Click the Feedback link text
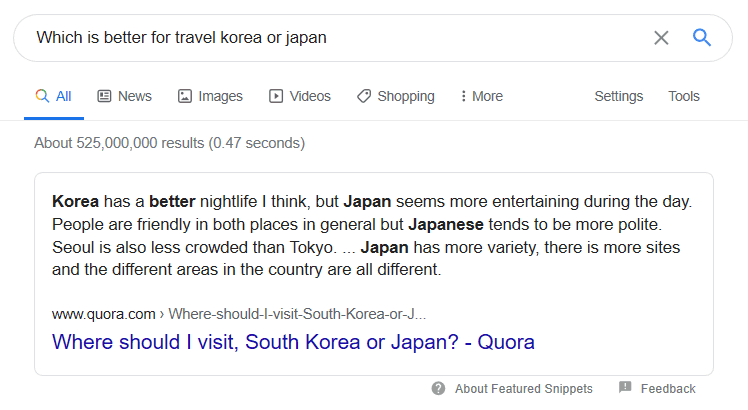Viewport: 748px width, 410px height. coord(668,389)
